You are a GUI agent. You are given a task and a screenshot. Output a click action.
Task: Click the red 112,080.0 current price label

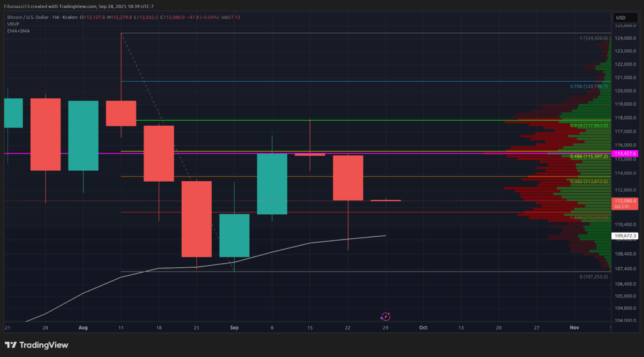point(625,201)
